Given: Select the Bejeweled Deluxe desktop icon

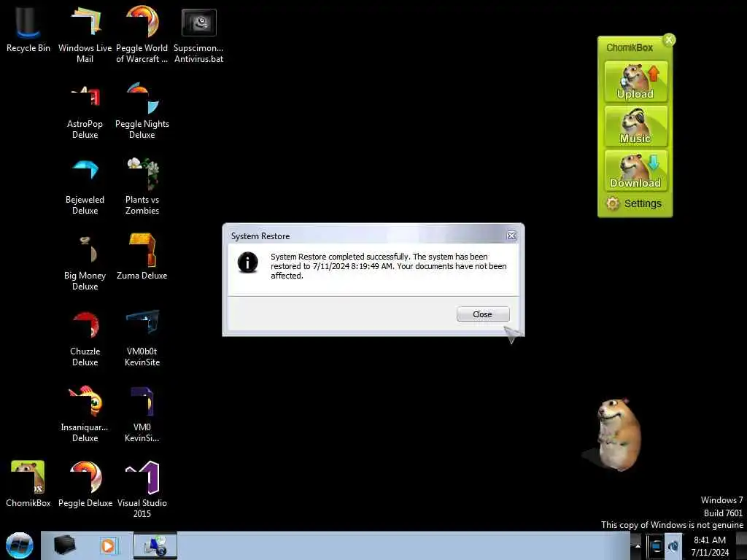Looking at the screenshot, I should pos(85,186).
